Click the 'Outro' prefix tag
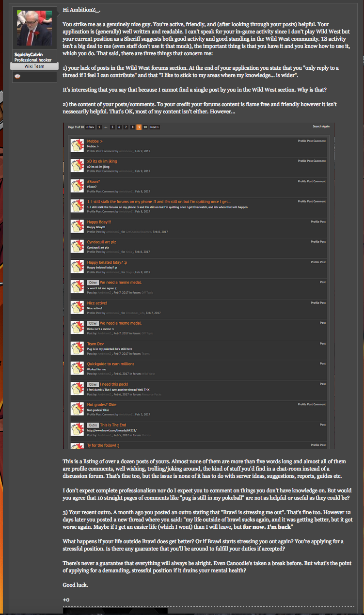 pyautogui.click(x=93, y=425)
